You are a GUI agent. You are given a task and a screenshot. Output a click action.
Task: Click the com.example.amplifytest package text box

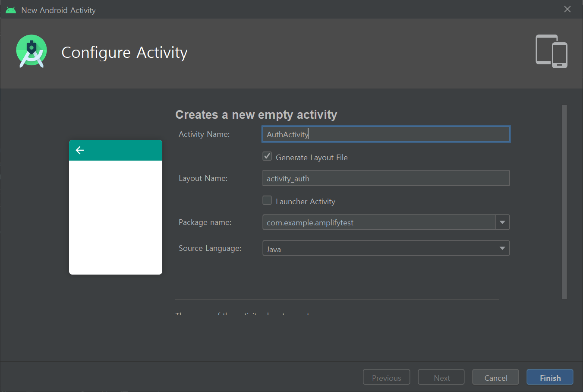(378, 222)
